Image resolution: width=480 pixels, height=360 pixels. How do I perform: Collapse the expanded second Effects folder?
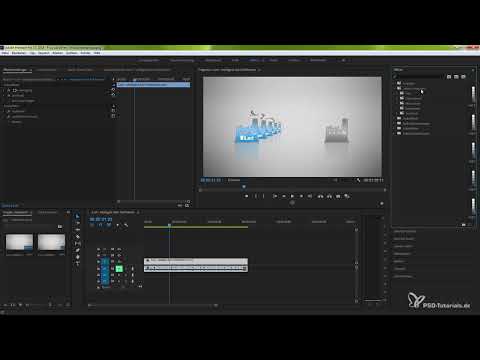point(395,89)
